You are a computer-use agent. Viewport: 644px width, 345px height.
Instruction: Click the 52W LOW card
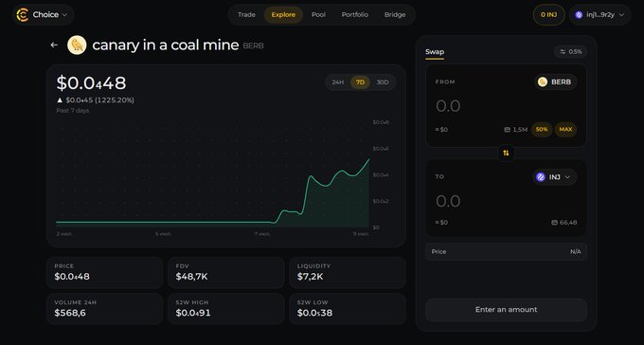[348, 309]
